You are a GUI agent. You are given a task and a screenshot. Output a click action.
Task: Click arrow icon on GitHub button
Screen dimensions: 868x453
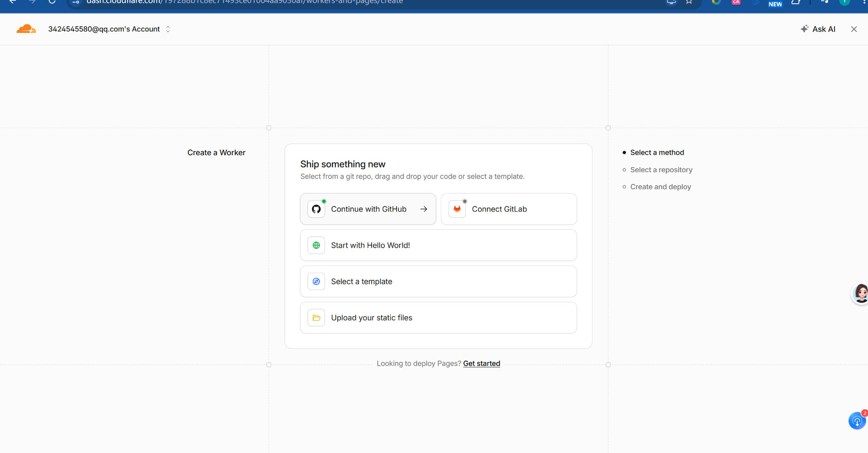coord(423,209)
